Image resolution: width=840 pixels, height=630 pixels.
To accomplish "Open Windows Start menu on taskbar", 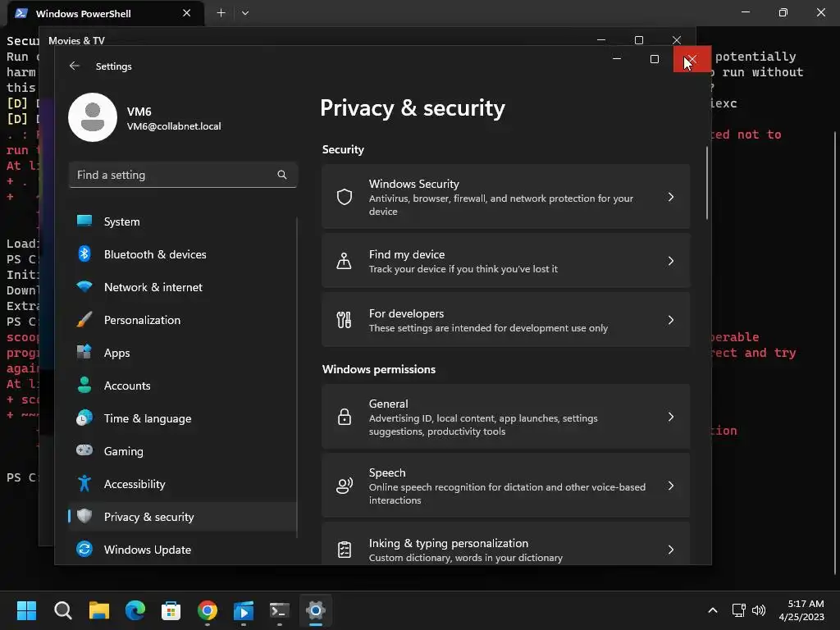I will tap(26, 610).
